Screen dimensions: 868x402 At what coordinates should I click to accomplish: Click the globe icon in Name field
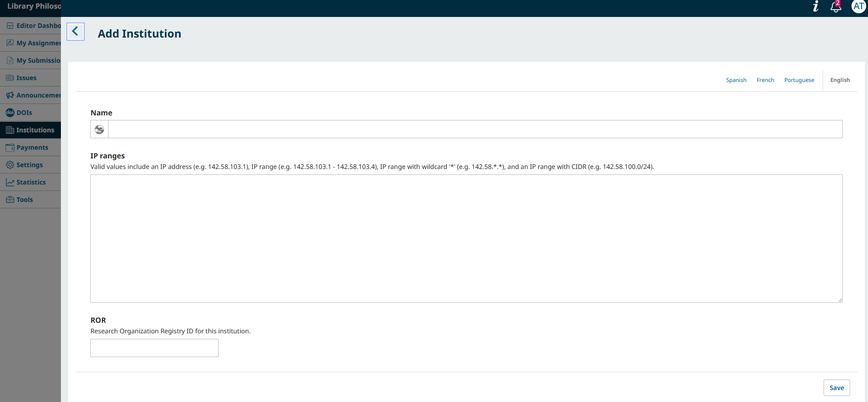point(99,130)
